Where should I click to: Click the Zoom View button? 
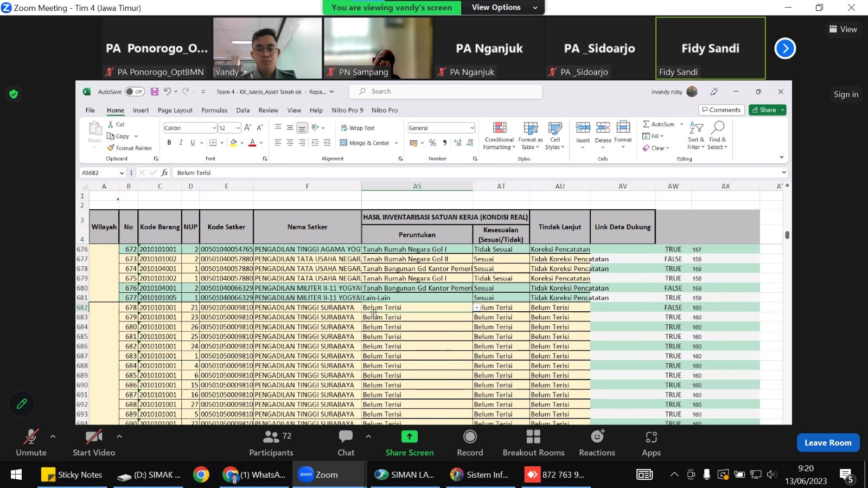pos(843,29)
